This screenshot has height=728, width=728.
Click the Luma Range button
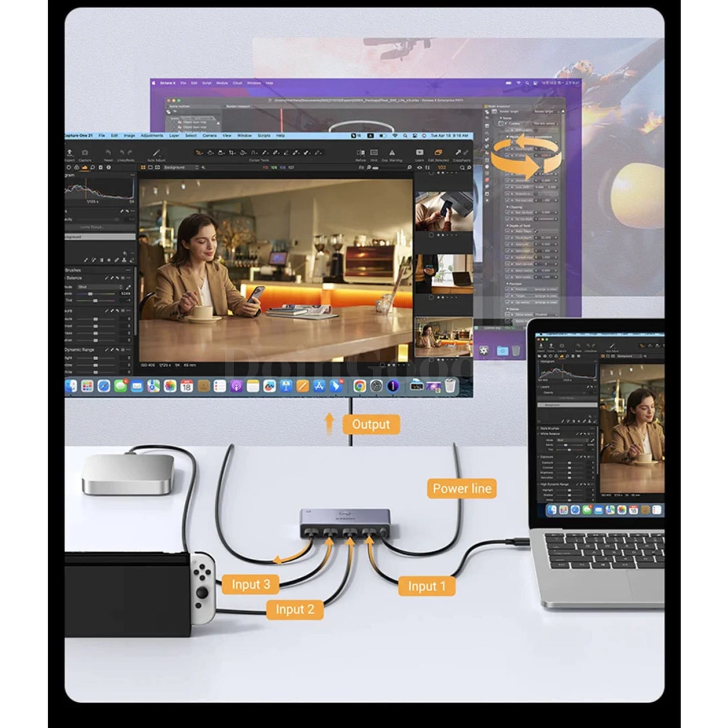[x=92, y=227]
